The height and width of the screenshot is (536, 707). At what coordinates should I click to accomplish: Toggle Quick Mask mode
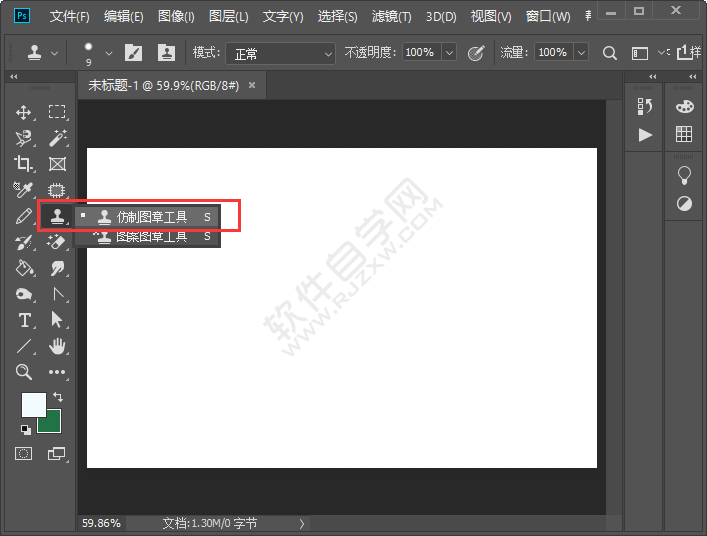[x=23, y=453]
